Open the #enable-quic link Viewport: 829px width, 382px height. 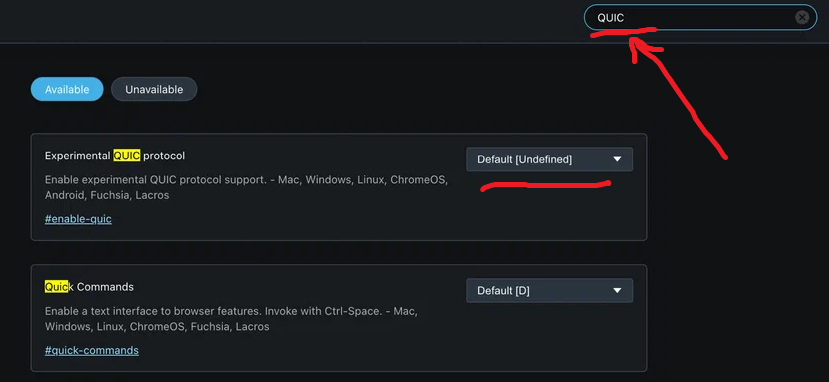[x=78, y=219]
